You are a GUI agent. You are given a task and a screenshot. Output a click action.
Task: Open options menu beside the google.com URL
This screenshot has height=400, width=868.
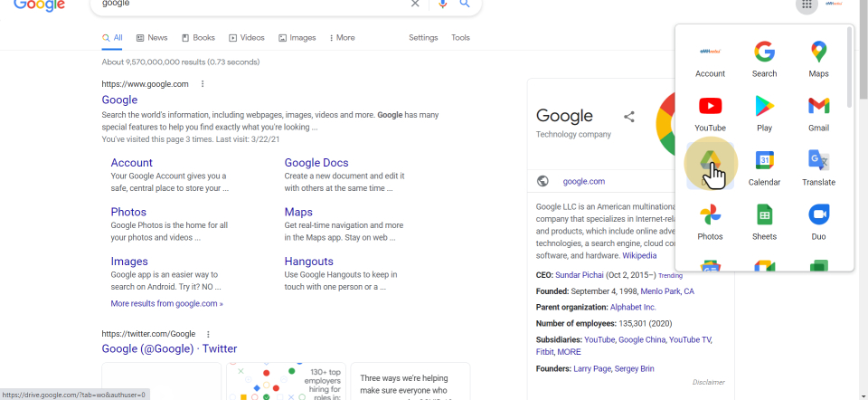[x=203, y=84]
